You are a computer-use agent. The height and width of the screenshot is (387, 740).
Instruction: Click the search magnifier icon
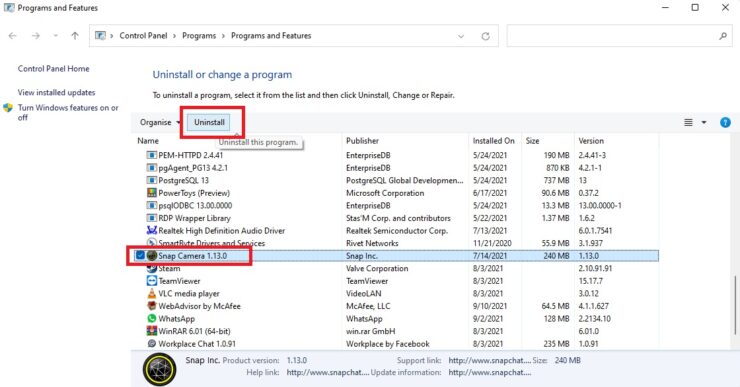point(723,36)
